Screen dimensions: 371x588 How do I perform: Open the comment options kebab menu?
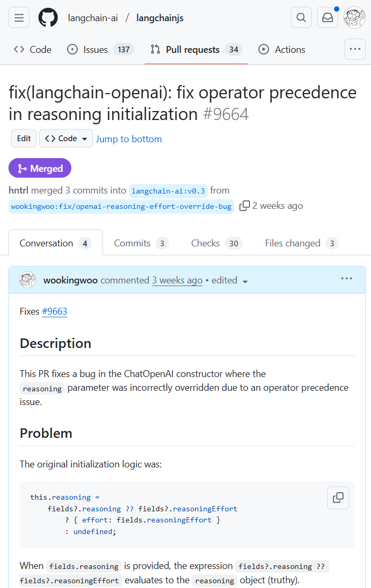coord(346,278)
